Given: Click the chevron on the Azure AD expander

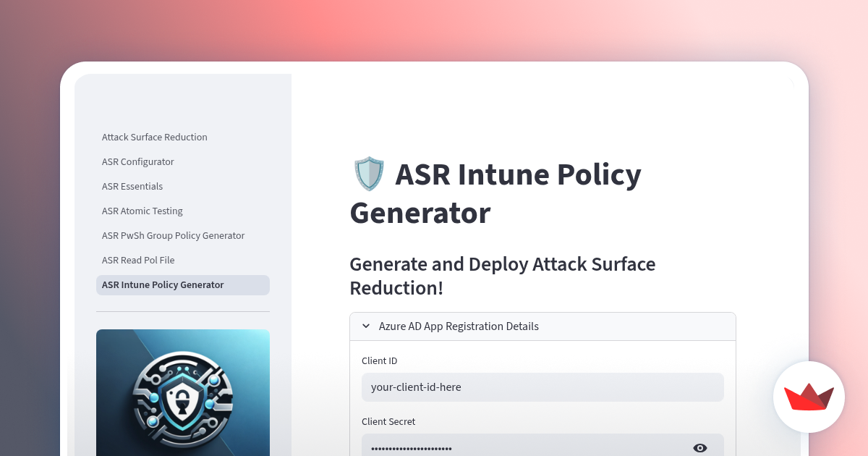Looking at the screenshot, I should 365,326.
